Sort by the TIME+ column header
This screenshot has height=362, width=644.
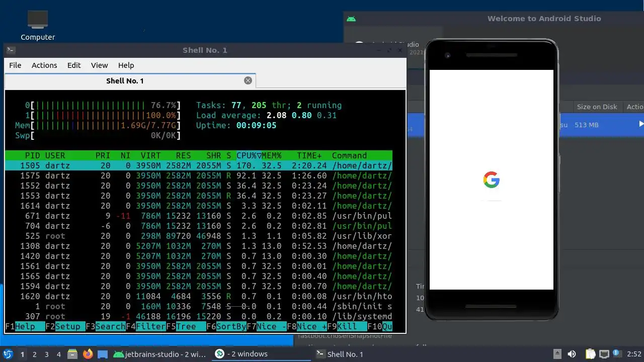pos(309,155)
